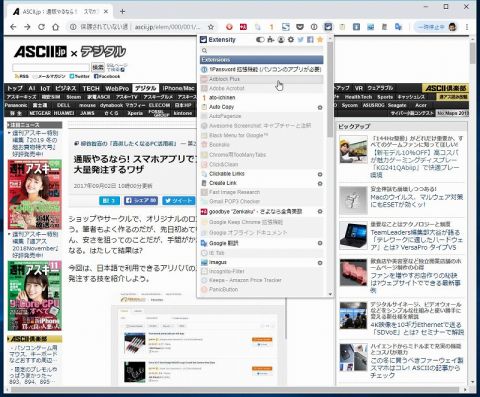Open Google 翻訳 options gear
The height and width of the screenshot is (397, 480).
point(320,243)
